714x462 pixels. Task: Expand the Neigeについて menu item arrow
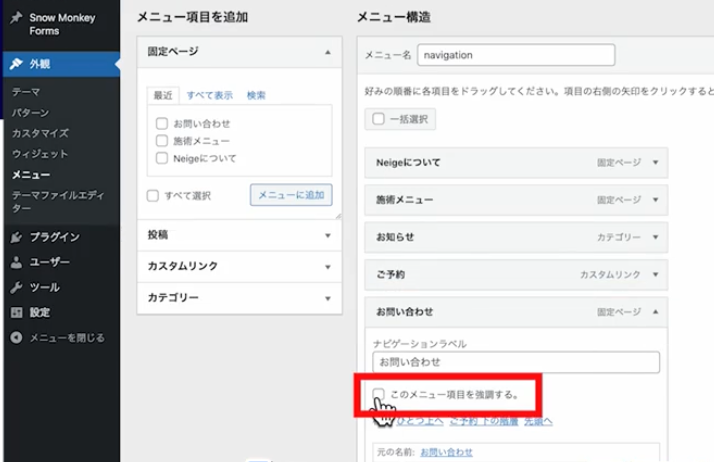(x=655, y=162)
